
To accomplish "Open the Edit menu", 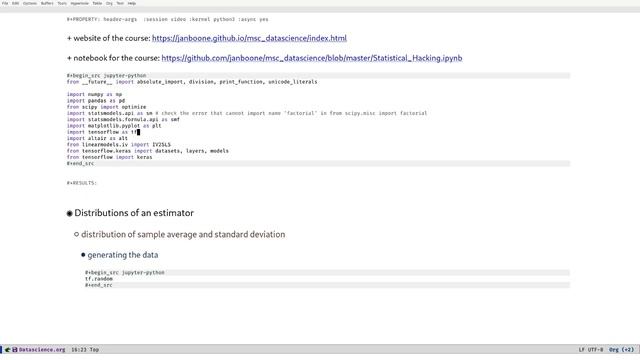I will tap(16, 3).
